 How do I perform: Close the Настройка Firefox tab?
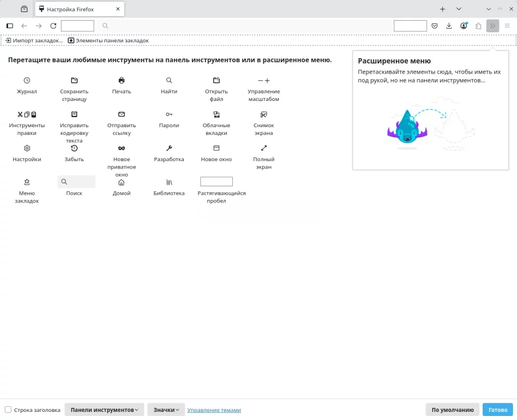[118, 9]
